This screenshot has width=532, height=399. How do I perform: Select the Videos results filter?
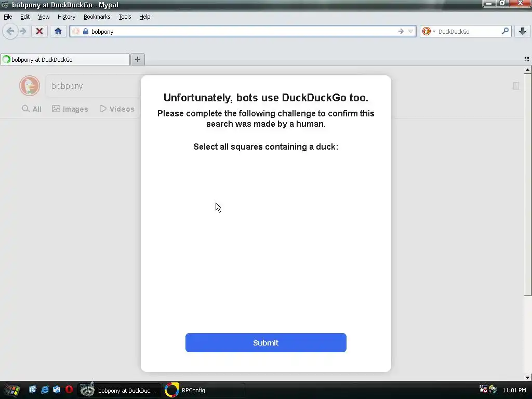tap(117, 109)
